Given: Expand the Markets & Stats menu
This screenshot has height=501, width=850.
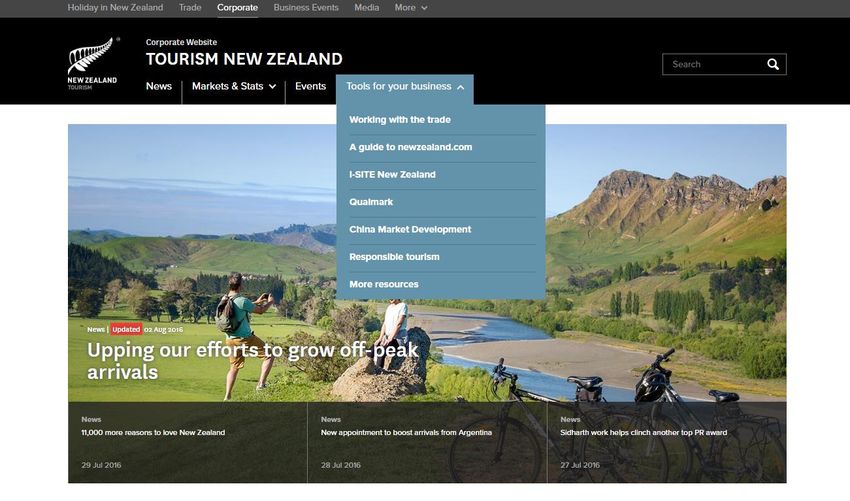Looking at the screenshot, I should tap(234, 86).
